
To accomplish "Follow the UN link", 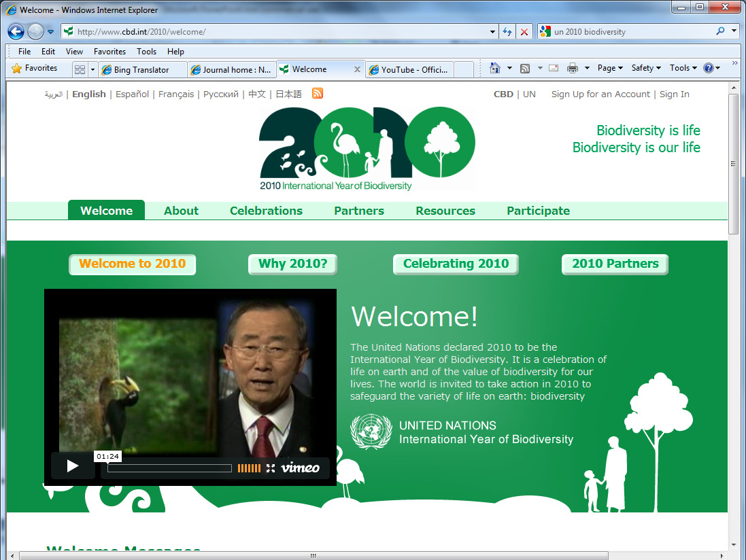I will pos(529,94).
